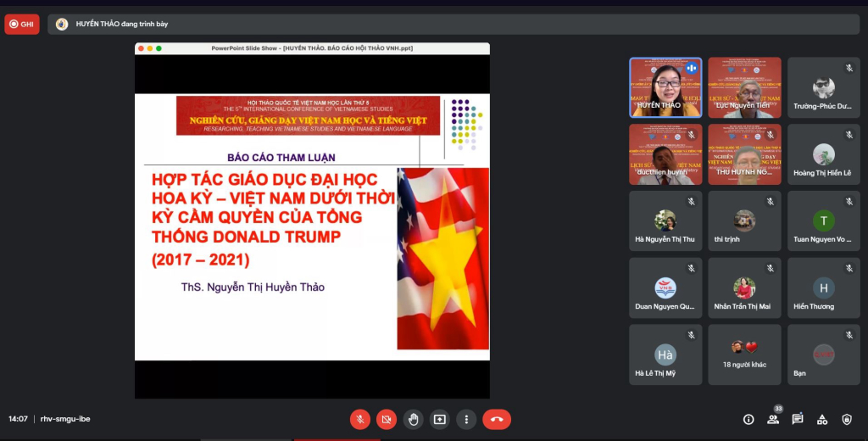The image size is (868, 441).
Task: Leave the call with red hang-up button
Action: 497,420
